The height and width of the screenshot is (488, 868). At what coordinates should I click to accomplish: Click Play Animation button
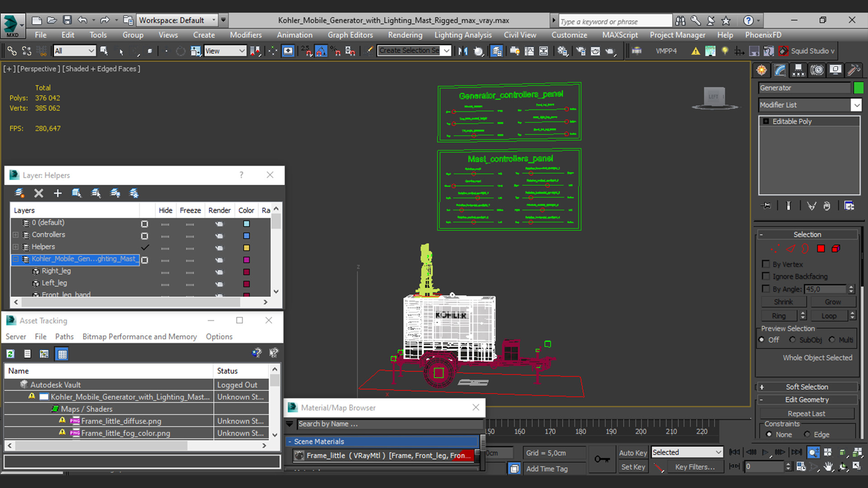click(765, 452)
